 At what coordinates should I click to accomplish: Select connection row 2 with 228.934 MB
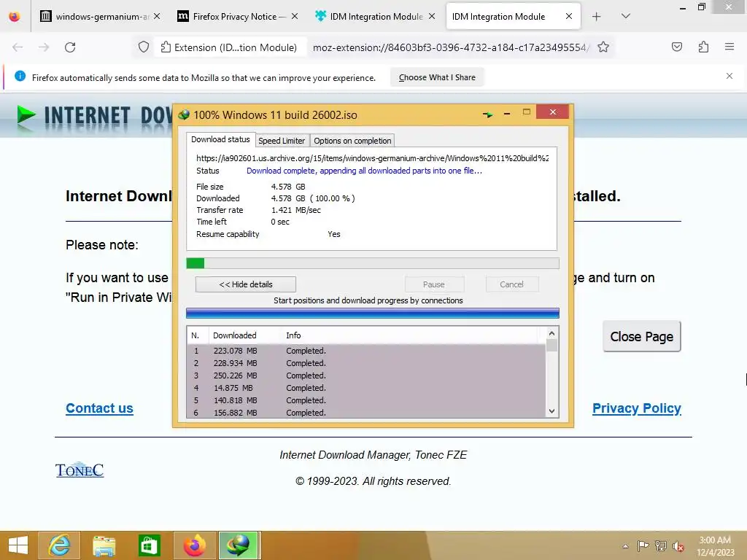pos(366,363)
